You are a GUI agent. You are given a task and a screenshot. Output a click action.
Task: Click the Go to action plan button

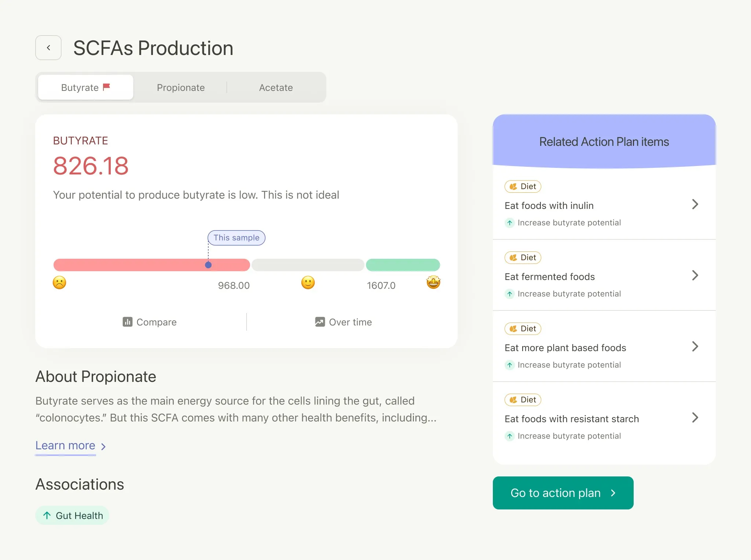[x=563, y=493]
